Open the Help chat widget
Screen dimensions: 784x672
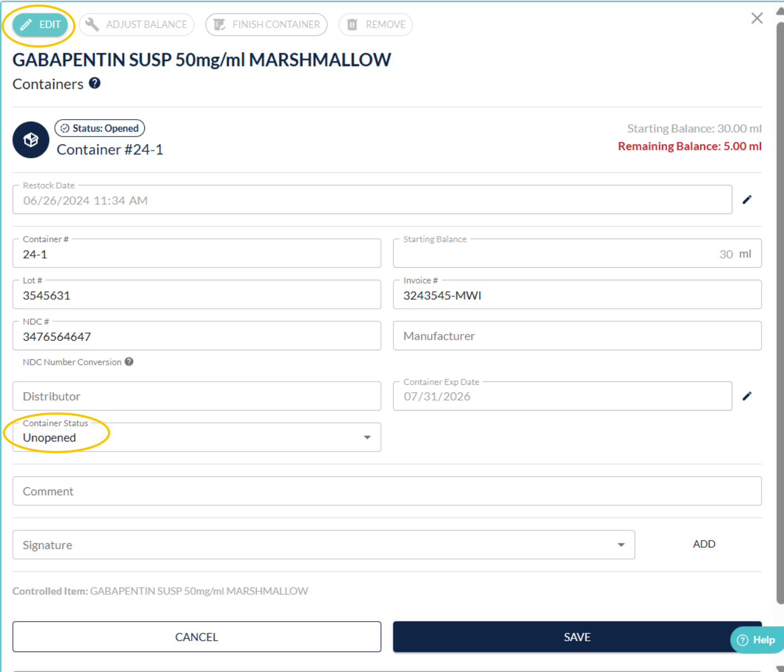757,640
